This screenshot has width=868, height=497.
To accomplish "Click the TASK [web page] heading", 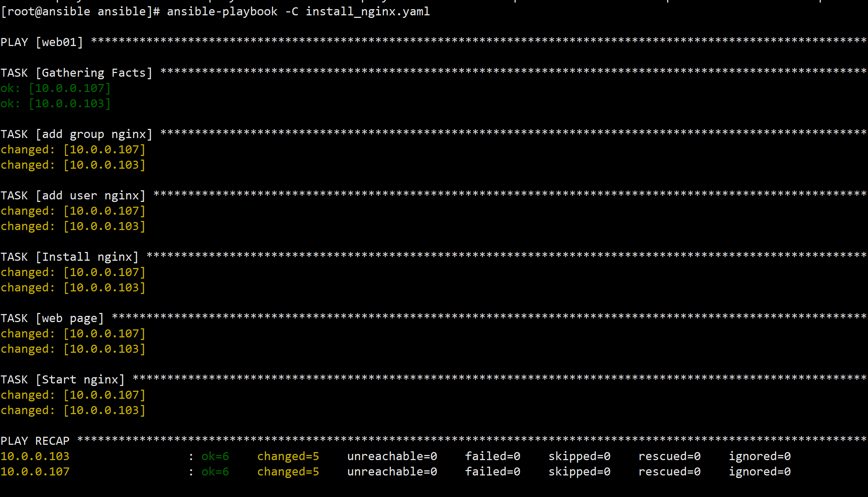I will click(x=52, y=318).
